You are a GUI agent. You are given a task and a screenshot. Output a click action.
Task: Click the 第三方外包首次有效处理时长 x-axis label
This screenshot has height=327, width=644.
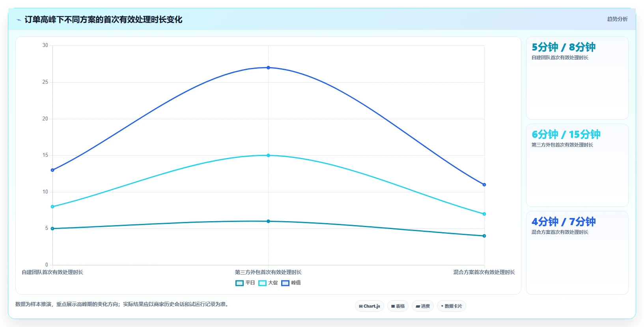click(268, 272)
